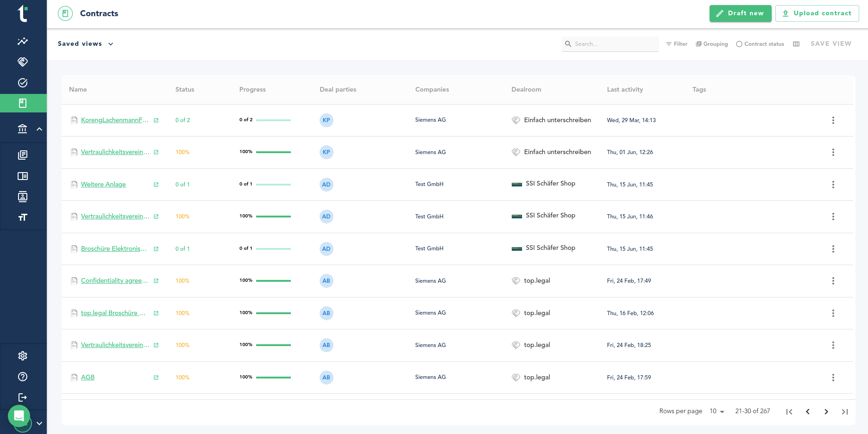Select the active Contracts sidebar item

click(x=23, y=103)
